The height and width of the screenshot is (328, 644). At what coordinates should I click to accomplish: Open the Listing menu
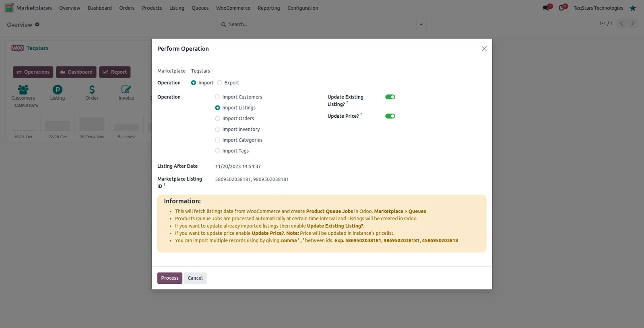coord(177,8)
